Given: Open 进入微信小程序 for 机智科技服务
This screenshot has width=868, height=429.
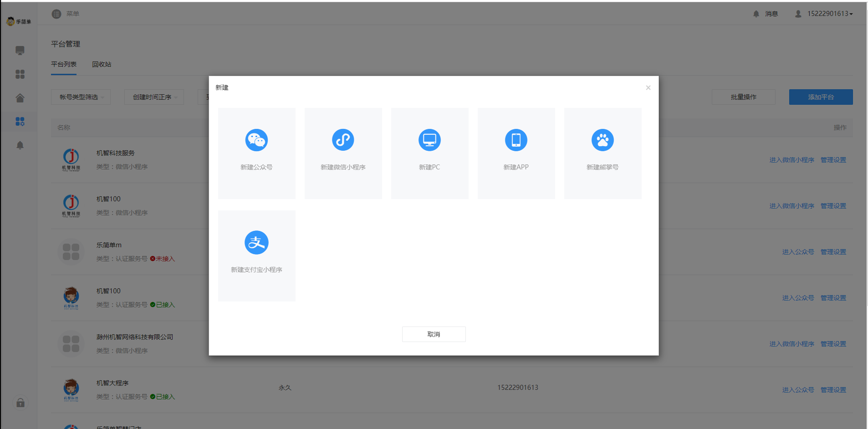Looking at the screenshot, I should pyautogui.click(x=791, y=160).
